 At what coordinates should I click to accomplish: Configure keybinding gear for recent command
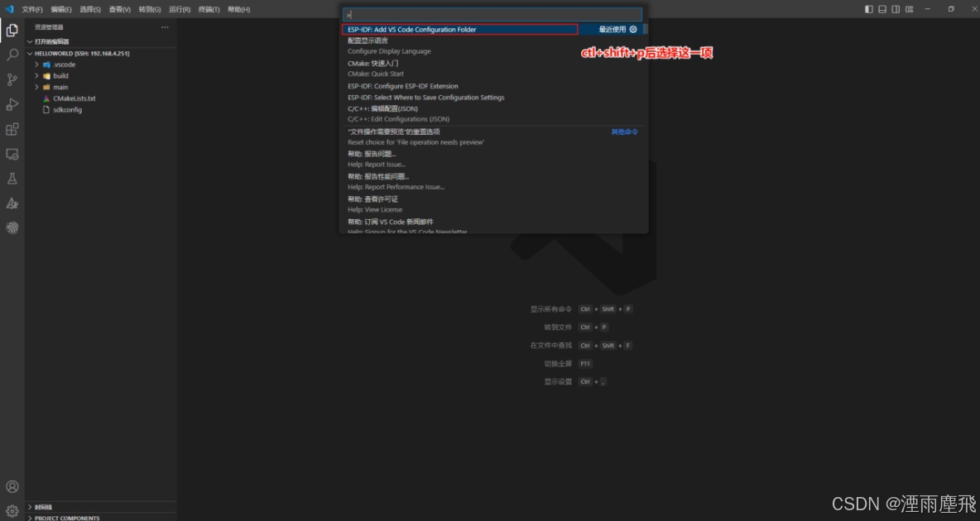point(633,30)
